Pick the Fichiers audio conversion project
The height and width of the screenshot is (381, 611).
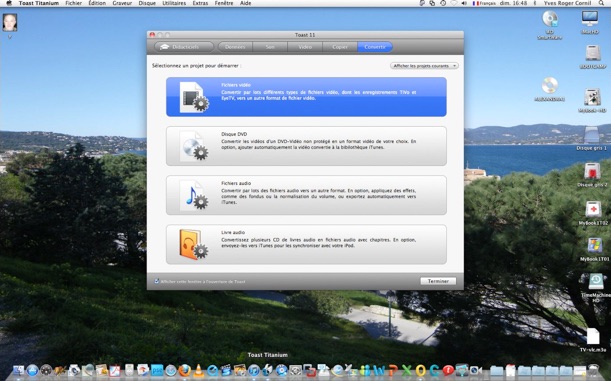tap(306, 195)
